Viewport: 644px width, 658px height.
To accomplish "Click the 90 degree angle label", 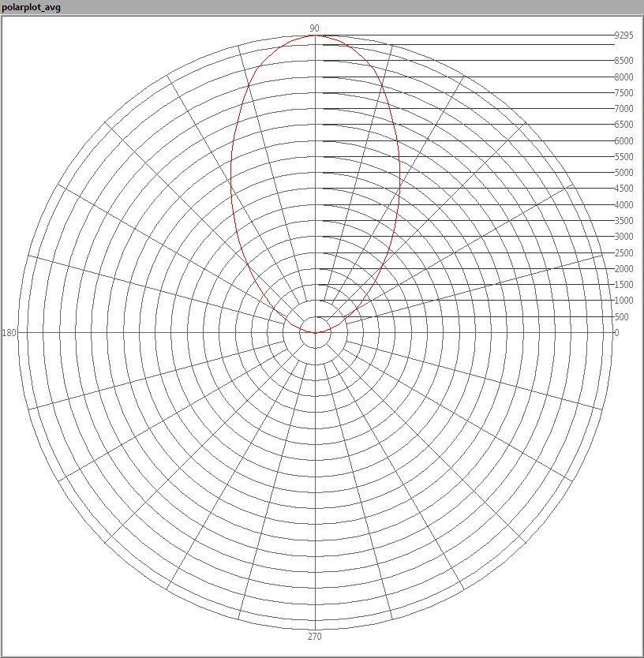I will 315,28.
